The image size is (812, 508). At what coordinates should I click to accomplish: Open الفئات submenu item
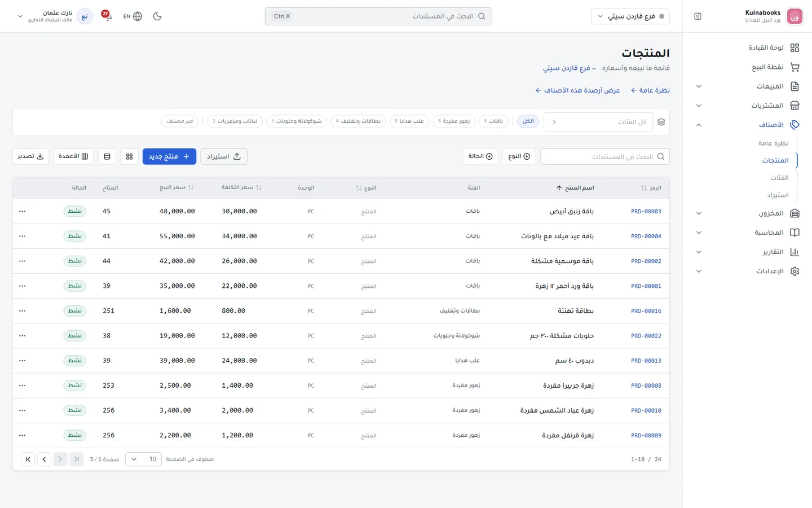click(x=779, y=178)
